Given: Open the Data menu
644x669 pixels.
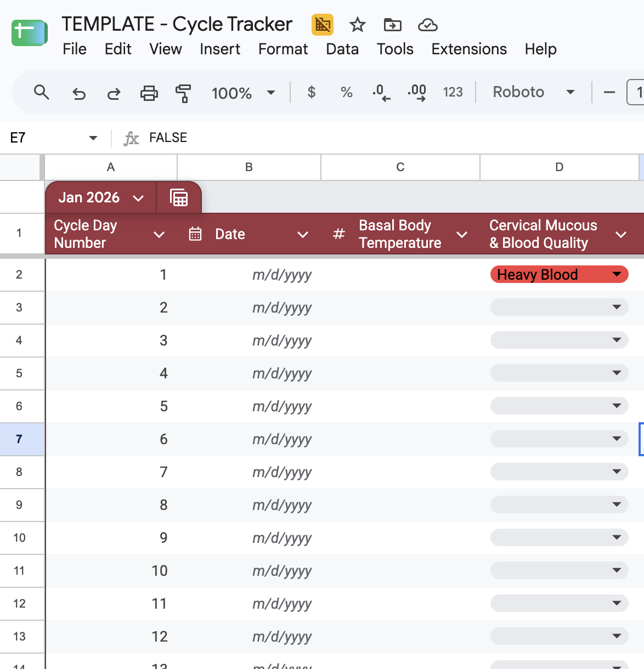Looking at the screenshot, I should [342, 49].
